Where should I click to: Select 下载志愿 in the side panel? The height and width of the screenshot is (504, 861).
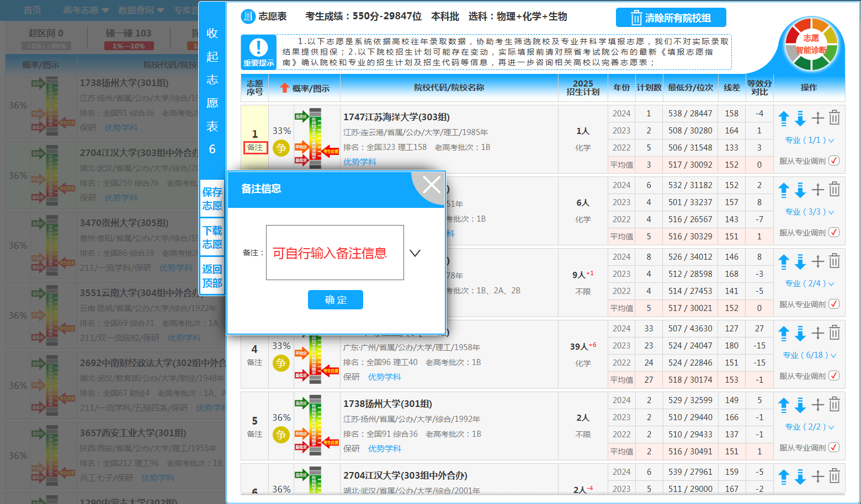[212, 237]
